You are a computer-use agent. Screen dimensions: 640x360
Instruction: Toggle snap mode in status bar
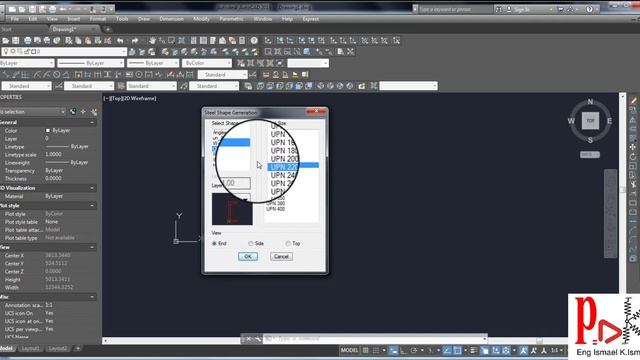[x=376, y=350]
